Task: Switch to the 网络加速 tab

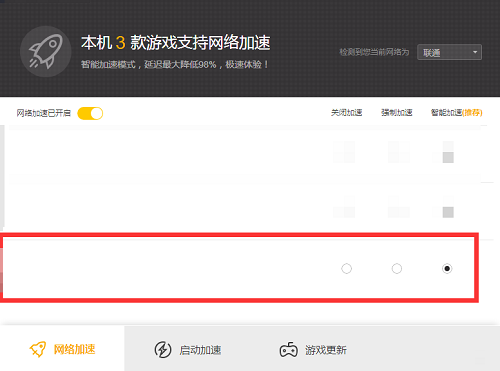Action: point(62,349)
